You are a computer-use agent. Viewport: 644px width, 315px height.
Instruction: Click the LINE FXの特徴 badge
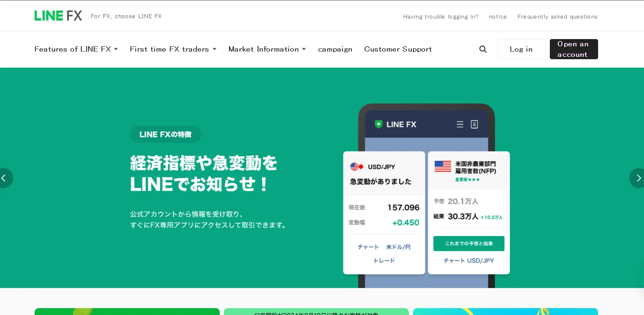[165, 134]
